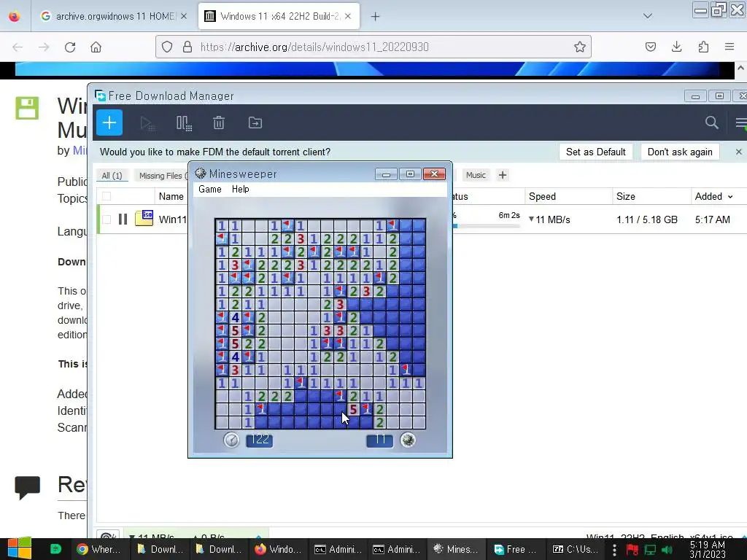747x560 pixels.
Task: Expand the Added column sort dropdown
Action: tap(730, 197)
